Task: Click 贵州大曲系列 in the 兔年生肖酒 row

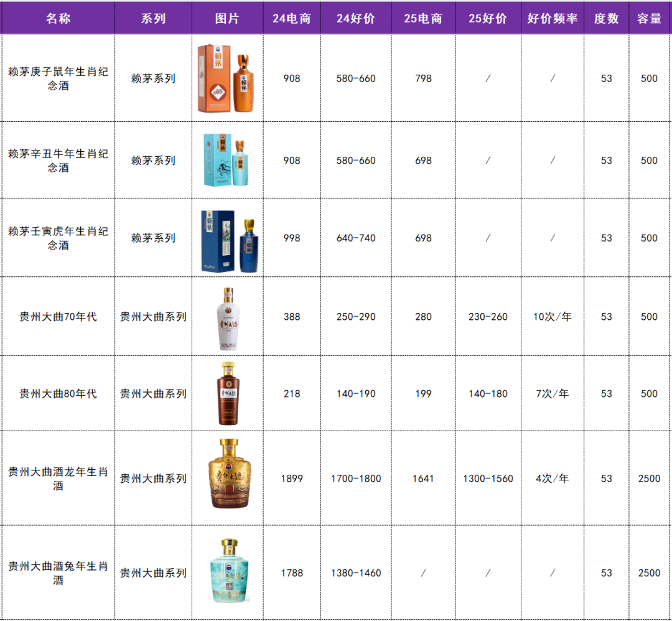Action: [153, 573]
